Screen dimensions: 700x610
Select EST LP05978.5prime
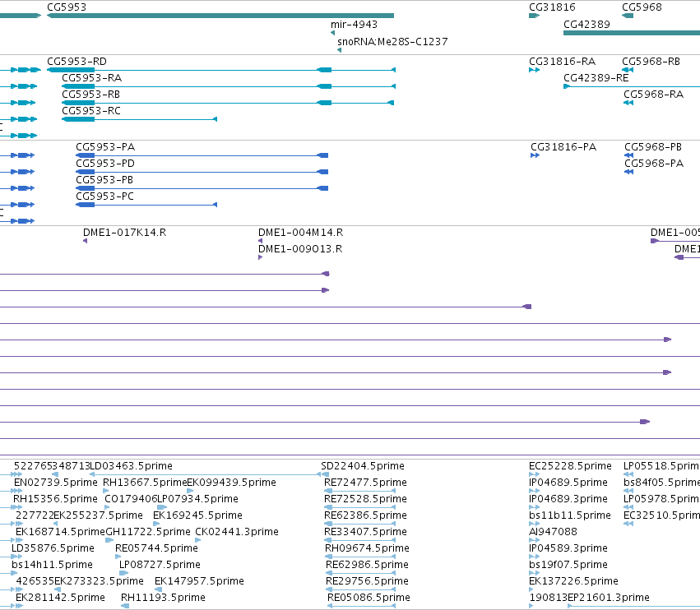click(x=661, y=499)
